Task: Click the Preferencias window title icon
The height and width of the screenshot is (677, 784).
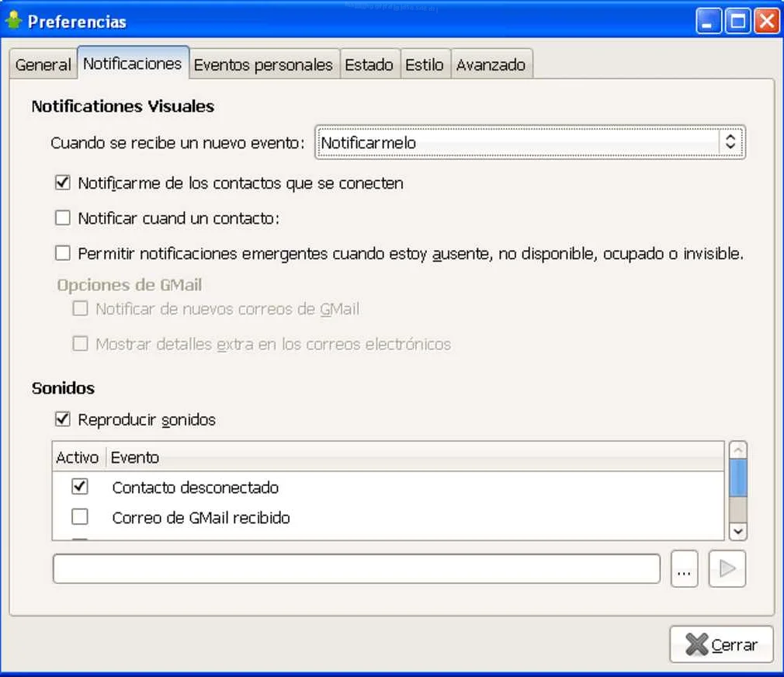Action: tap(13, 21)
